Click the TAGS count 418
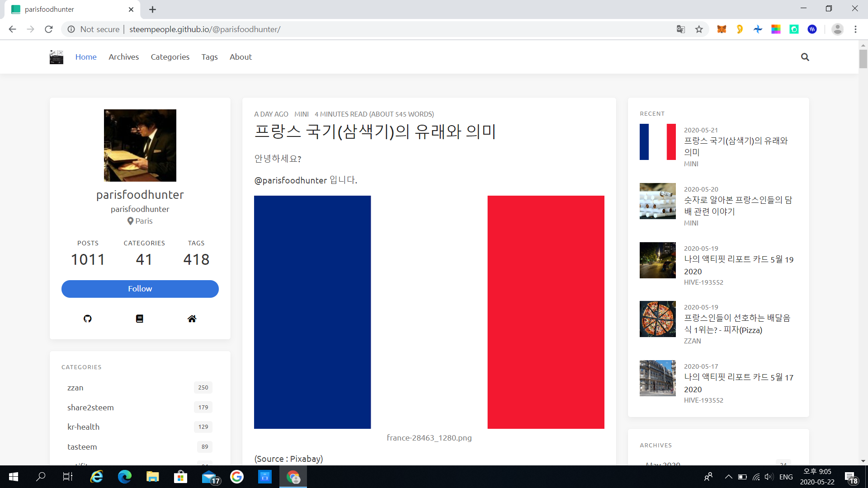The width and height of the screenshot is (868, 488). pyautogui.click(x=196, y=259)
